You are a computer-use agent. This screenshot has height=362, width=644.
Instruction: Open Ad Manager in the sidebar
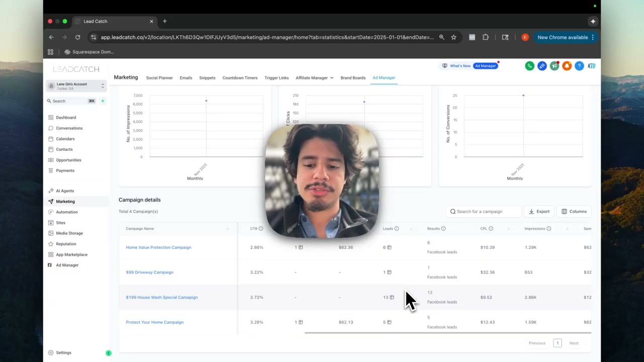pyautogui.click(x=67, y=265)
